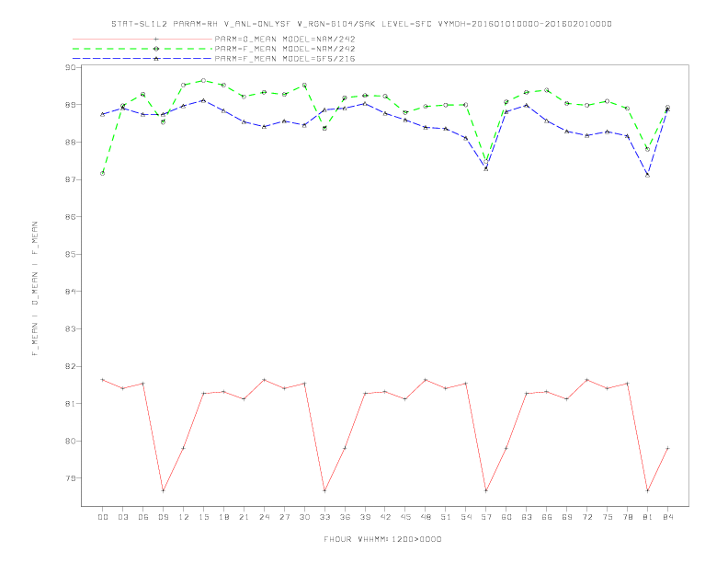Viewport: 728px width, 563px height.
Task: Click y-axis tick label 85
Action: coord(71,254)
